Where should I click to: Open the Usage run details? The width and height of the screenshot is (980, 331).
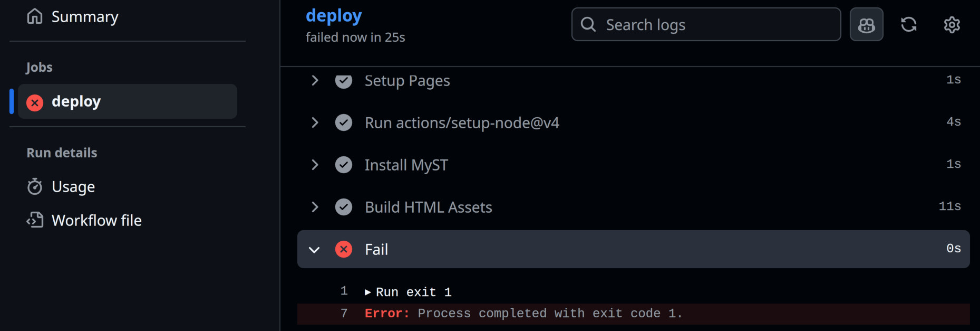tap(73, 187)
